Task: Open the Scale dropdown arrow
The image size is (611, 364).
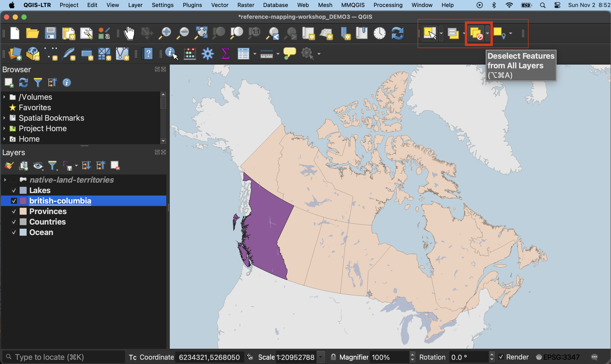Action: point(321,357)
